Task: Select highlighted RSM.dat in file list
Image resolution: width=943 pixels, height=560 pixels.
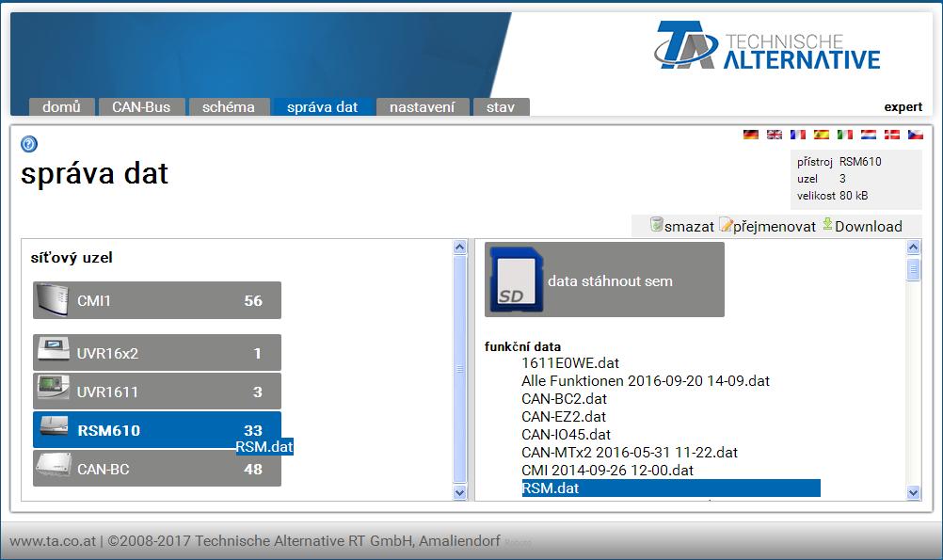Action: pos(671,488)
